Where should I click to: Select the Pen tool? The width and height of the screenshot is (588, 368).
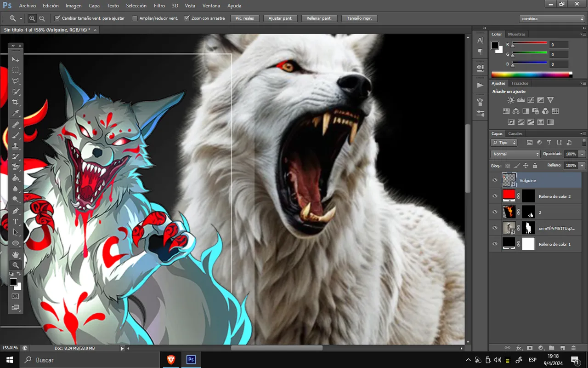pyautogui.click(x=16, y=211)
